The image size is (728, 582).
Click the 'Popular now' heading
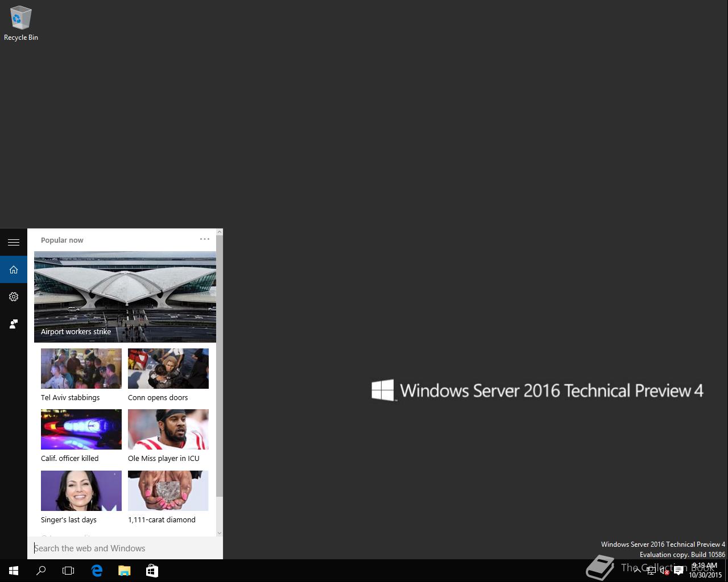coord(62,240)
